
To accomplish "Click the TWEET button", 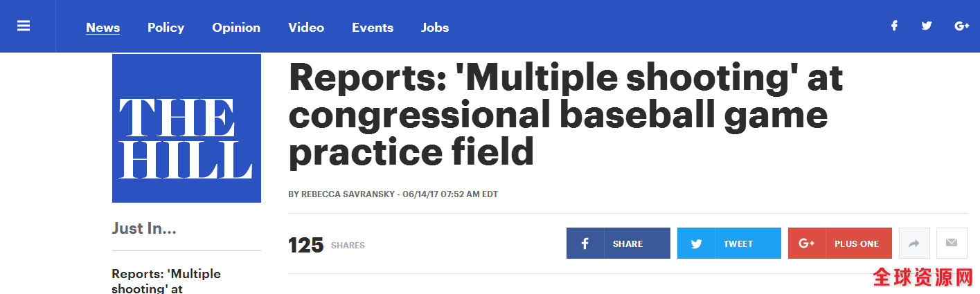I will coord(729,244).
